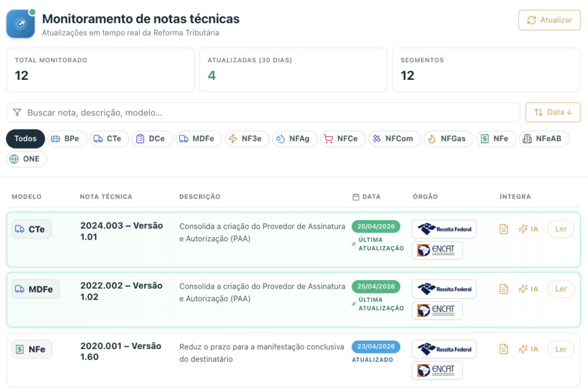Click Ler button for MDFe note
Image resolution: width=588 pixels, height=392 pixels.
[560, 289]
